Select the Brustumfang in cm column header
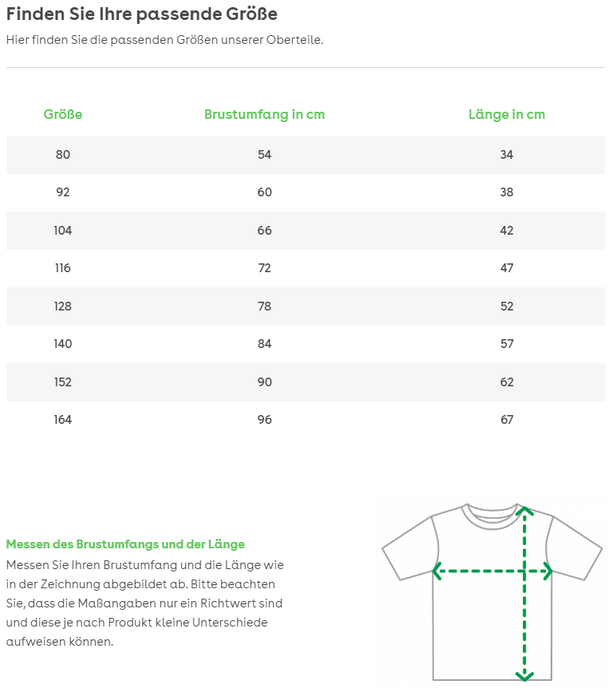The height and width of the screenshot is (700, 612). click(x=264, y=114)
